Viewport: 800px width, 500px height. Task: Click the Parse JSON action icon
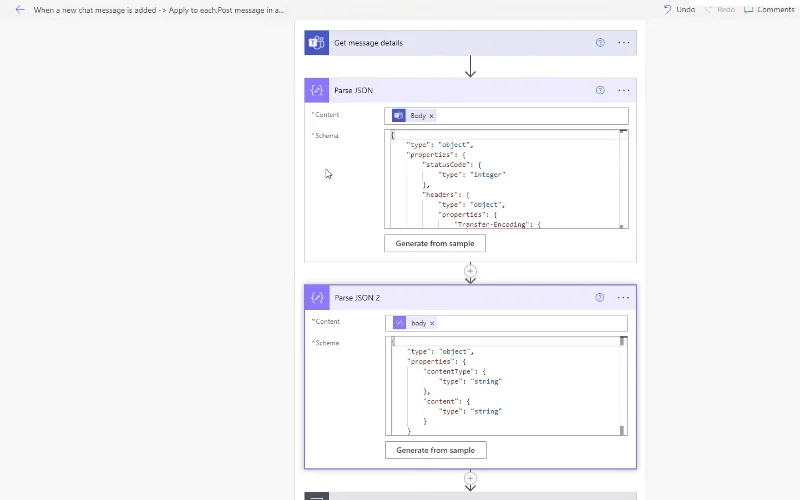(x=316, y=90)
